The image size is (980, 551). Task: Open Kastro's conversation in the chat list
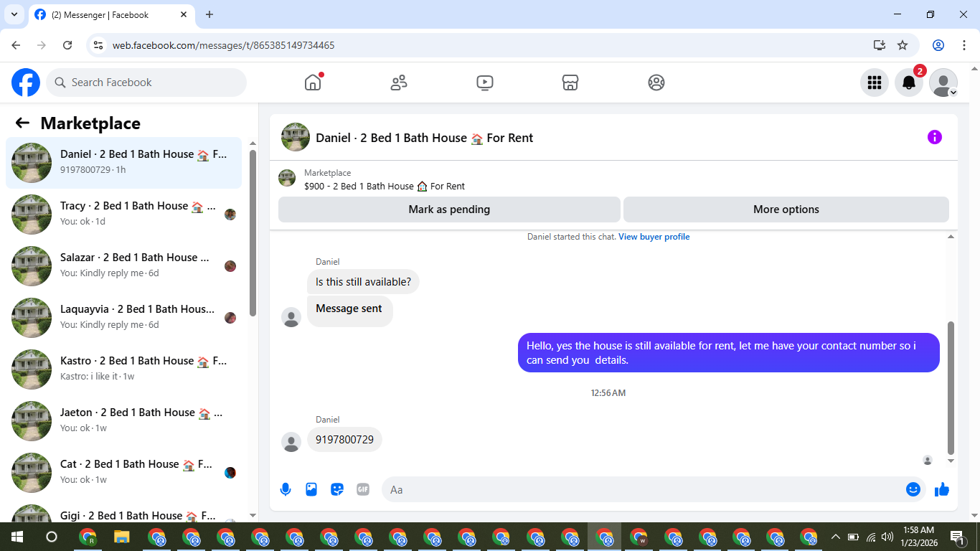123,369
